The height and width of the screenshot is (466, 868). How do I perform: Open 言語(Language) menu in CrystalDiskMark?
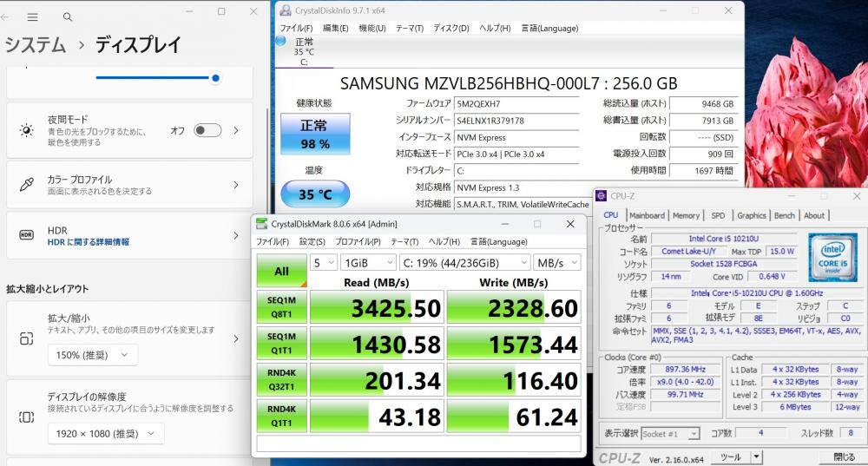(499, 242)
